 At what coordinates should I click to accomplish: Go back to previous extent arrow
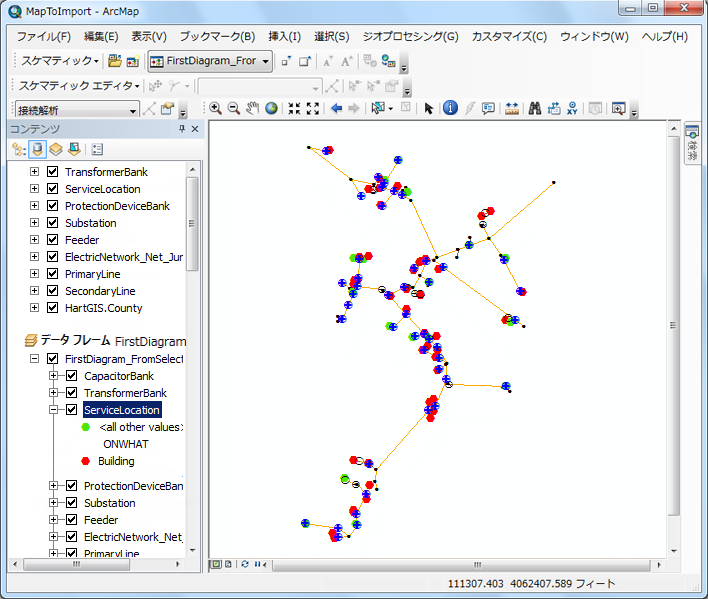coord(336,108)
